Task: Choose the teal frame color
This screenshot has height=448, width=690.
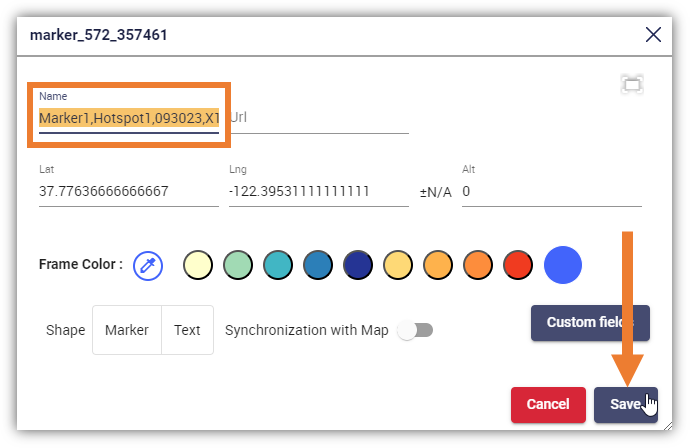Action: [278, 265]
